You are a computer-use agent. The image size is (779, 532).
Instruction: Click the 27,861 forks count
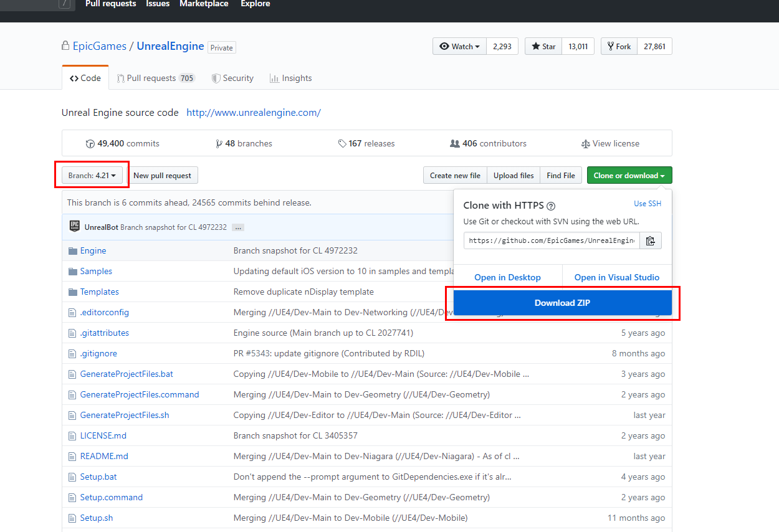(654, 46)
